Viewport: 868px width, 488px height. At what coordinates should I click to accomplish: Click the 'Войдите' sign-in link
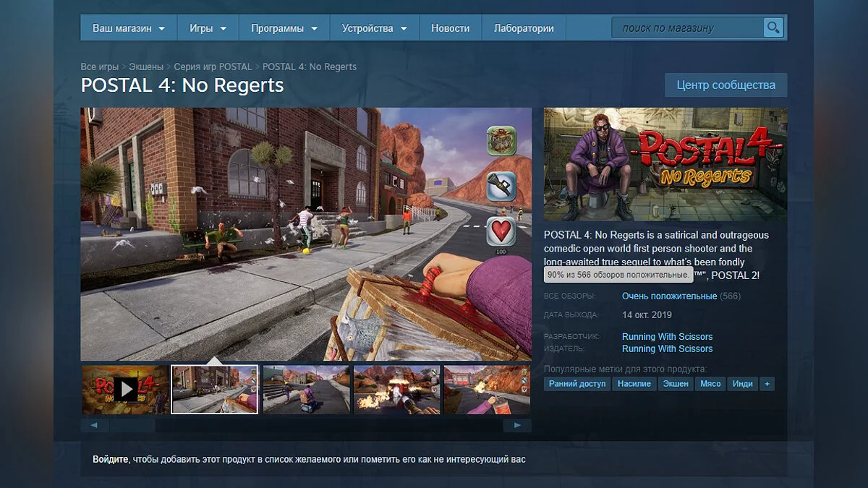click(x=111, y=459)
